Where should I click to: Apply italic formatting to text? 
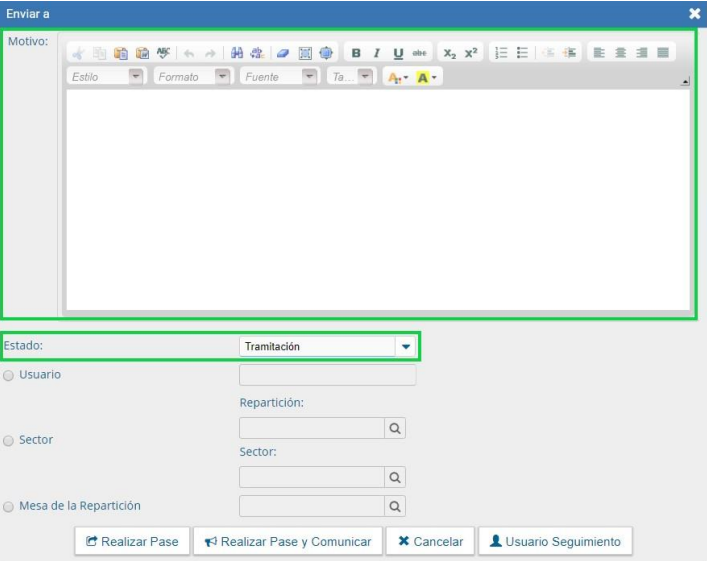[376, 53]
